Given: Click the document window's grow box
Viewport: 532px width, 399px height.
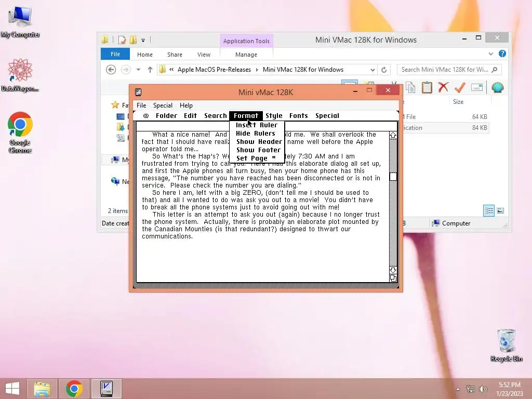Looking at the screenshot, I should coord(393,278).
